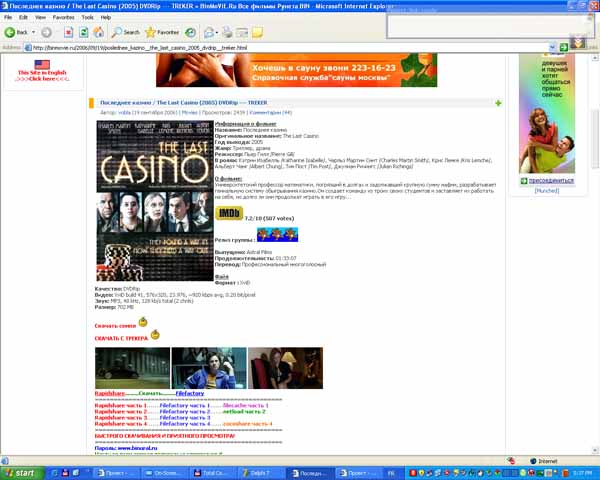Click the Mail envelope toolbar icon
The height and width of the screenshot is (480, 600).
click(210, 32)
